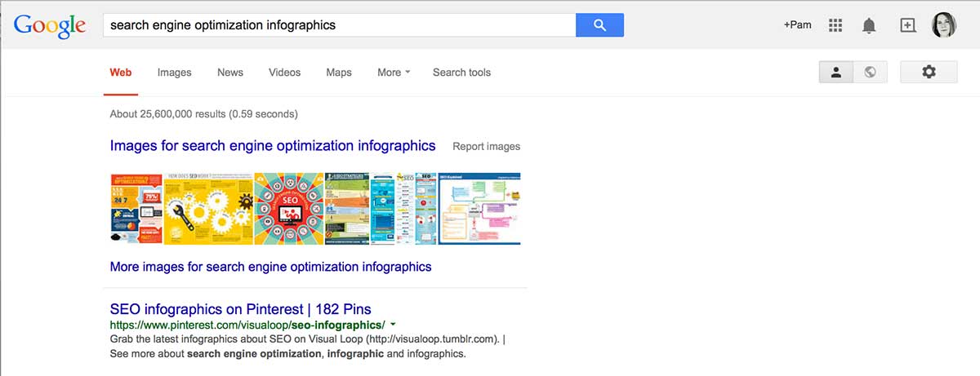Expand the More search categories dropdown
The width and height of the screenshot is (980, 376).
point(393,73)
